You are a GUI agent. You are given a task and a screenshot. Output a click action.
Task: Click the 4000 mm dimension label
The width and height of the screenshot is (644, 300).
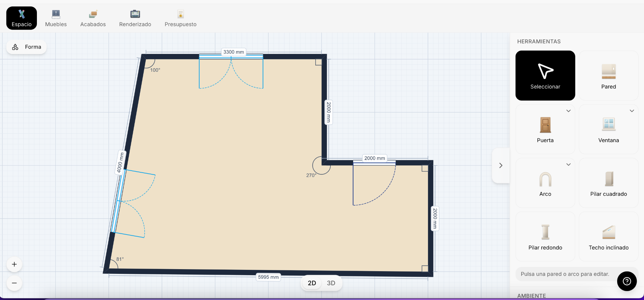point(120,163)
